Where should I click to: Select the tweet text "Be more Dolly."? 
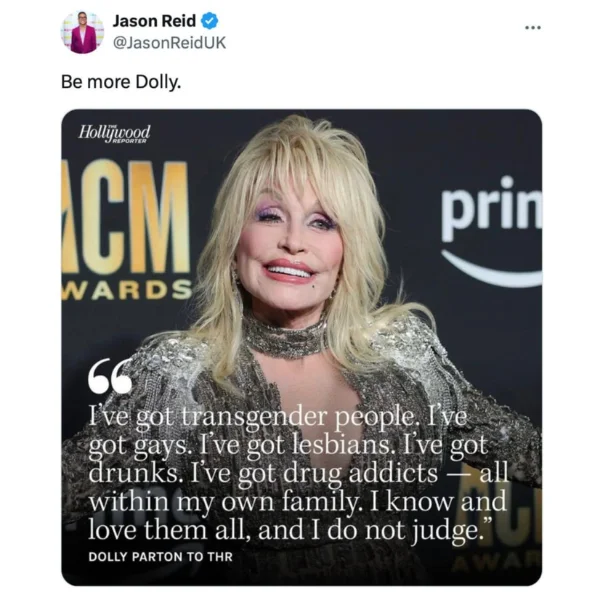[x=121, y=82]
